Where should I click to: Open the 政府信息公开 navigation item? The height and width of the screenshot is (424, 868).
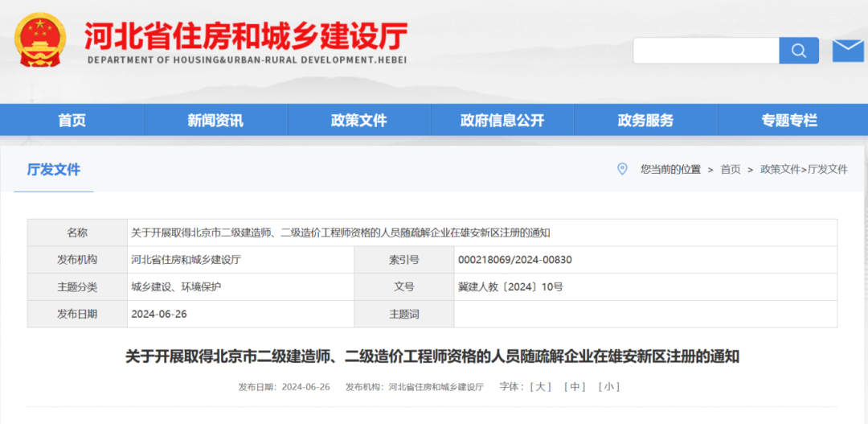502,121
